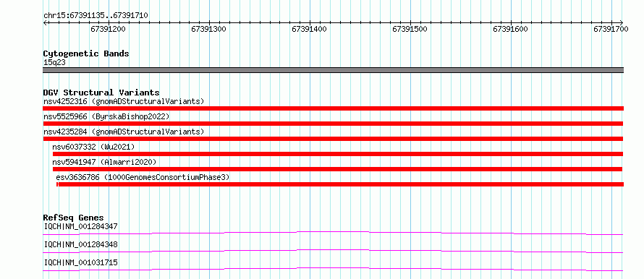Open the DGV Structural Variants track title
The height and width of the screenshot is (279, 644).
click(101, 93)
